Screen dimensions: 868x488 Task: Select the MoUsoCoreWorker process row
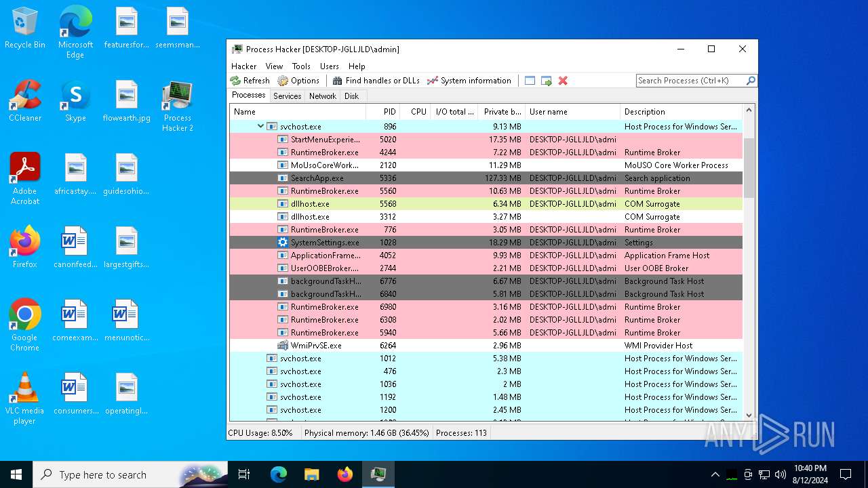pyautogui.click(x=486, y=165)
